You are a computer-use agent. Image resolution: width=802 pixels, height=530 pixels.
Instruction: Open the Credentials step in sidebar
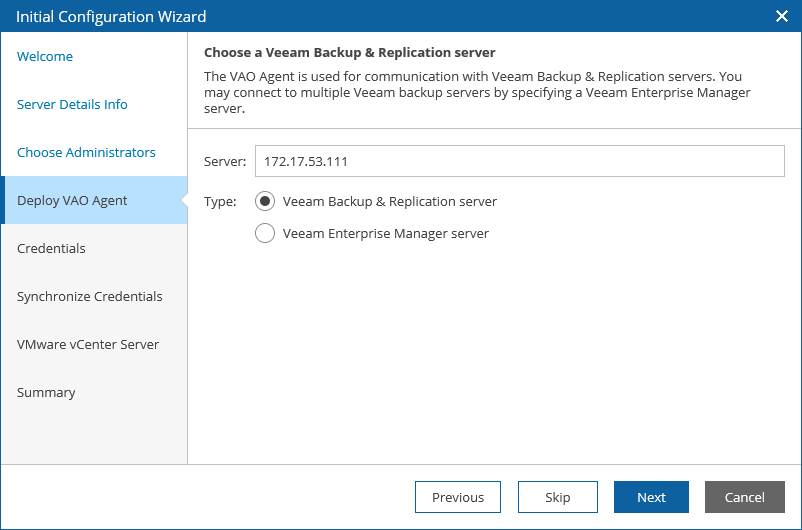(51, 249)
